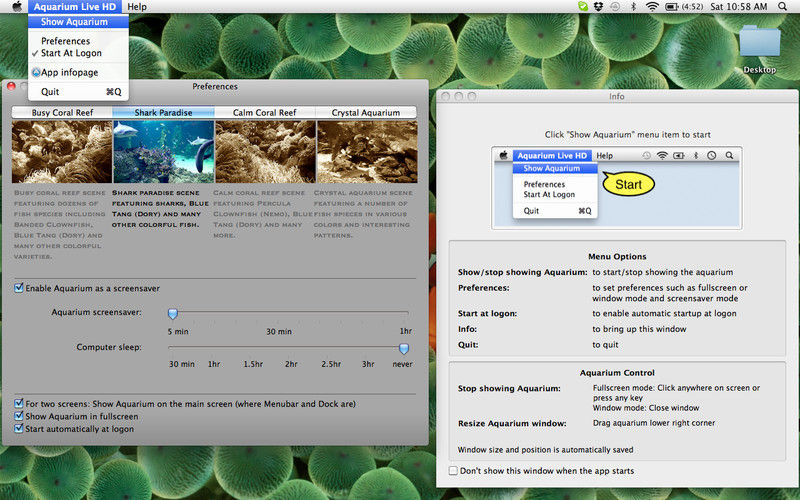Uncheck Show Aquarium in fullscreen
This screenshot has height=500, width=800.
[x=19, y=416]
